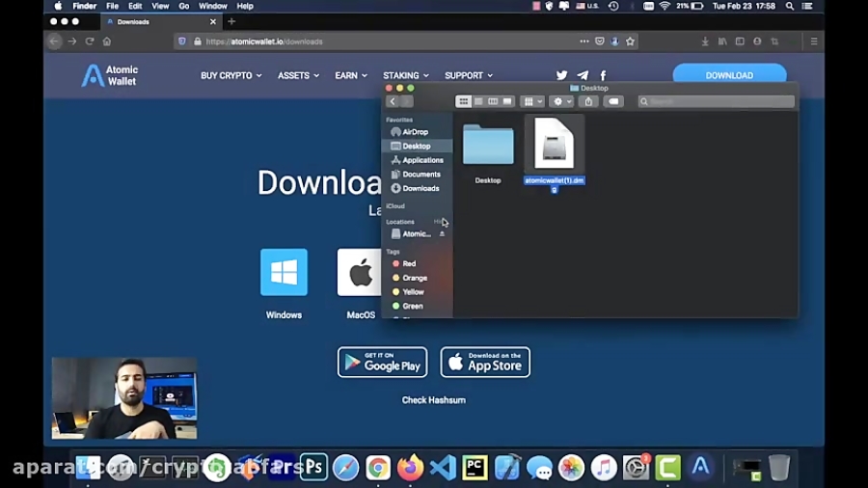Switch Finder to column view

[x=493, y=102]
